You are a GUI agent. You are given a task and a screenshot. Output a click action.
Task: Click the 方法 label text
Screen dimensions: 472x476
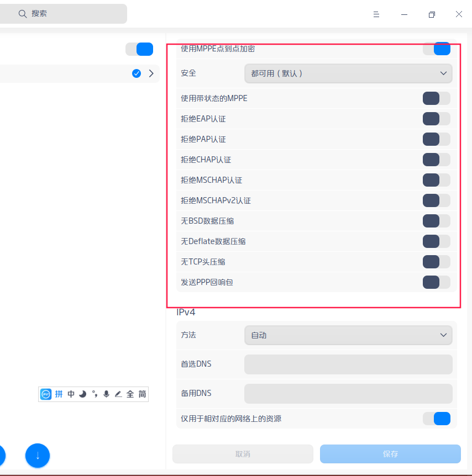click(x=188, y=335)
